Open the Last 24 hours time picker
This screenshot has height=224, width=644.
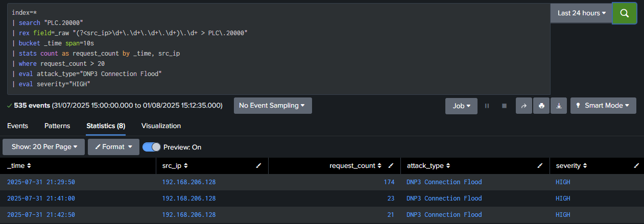(x=582, y=13)
